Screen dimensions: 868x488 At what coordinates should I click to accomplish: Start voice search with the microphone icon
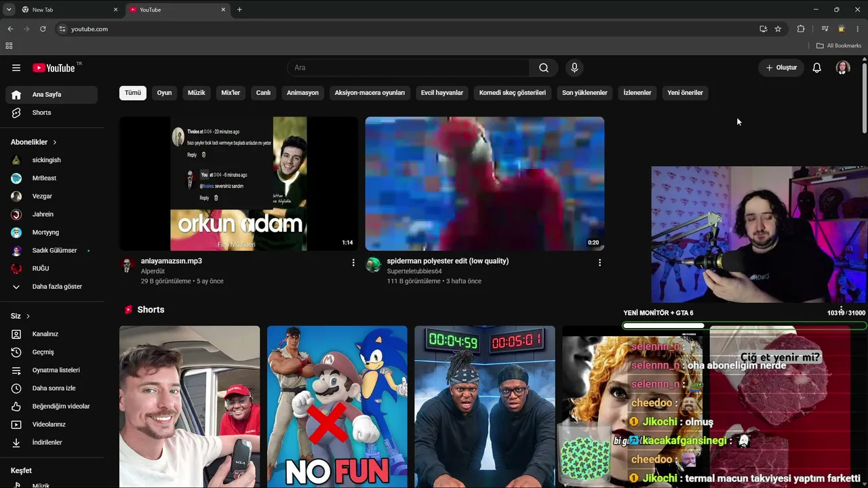574,68
